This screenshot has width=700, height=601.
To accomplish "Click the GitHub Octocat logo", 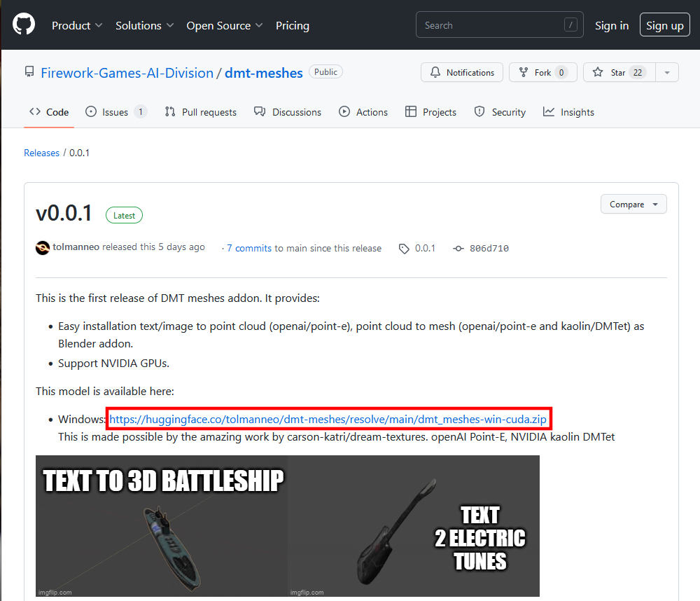I will 24,25.
